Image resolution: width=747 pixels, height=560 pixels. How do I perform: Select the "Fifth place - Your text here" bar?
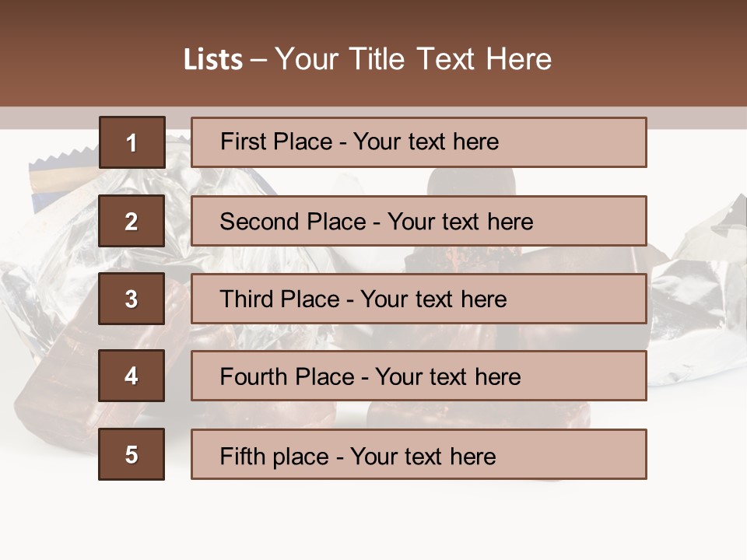tap(419, 454)
